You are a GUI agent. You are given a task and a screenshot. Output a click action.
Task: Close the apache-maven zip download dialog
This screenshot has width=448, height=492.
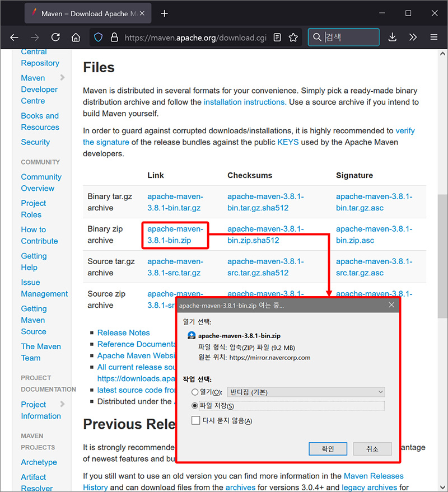coord(391,305)
